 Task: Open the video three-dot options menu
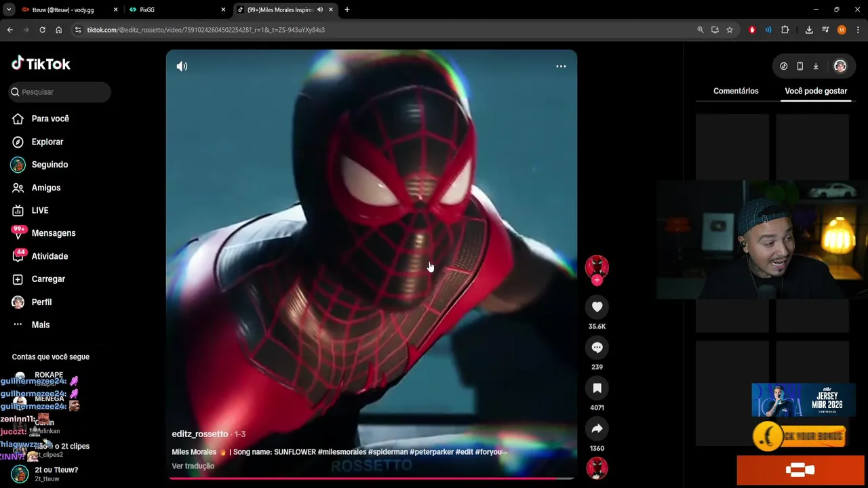coord(561,66)
